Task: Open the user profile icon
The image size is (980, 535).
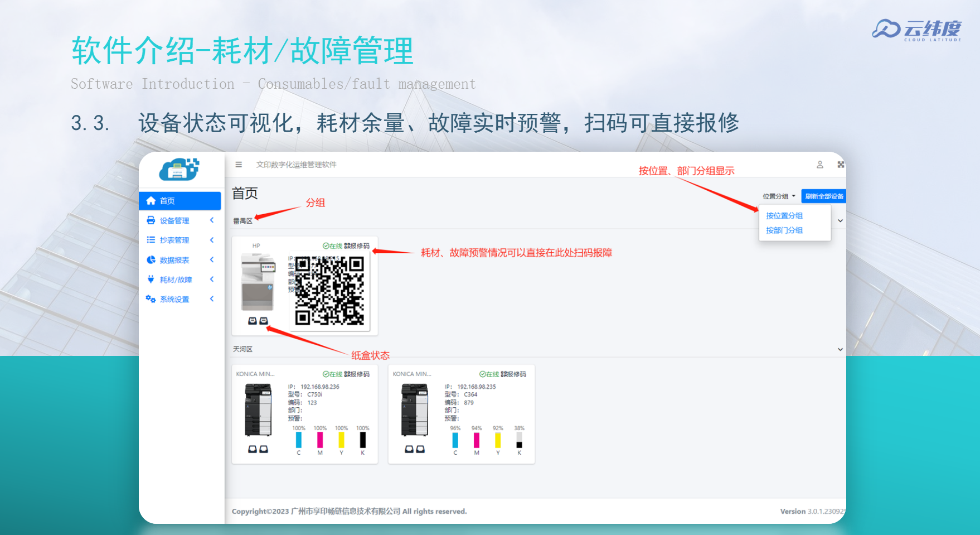Action: (820, 165)
